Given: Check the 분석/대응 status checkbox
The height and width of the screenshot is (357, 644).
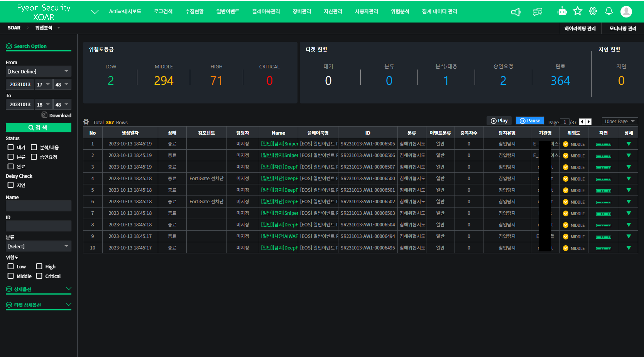Looking at the screenshot, I should click(x=34, y=147).
